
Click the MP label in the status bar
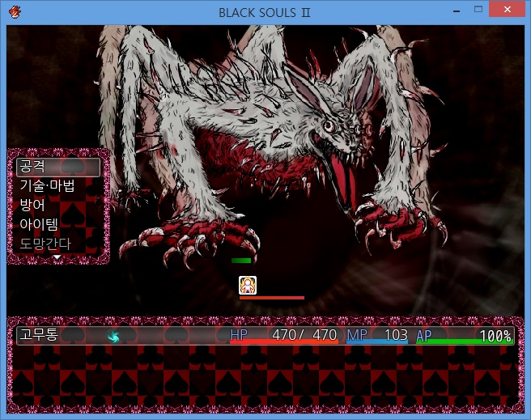coord(357,335)
